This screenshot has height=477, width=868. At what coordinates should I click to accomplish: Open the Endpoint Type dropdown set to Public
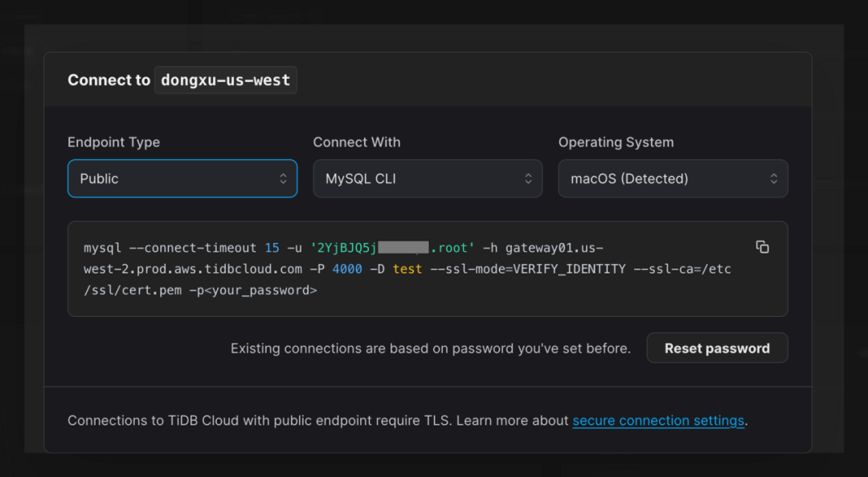tap(182, 179)
